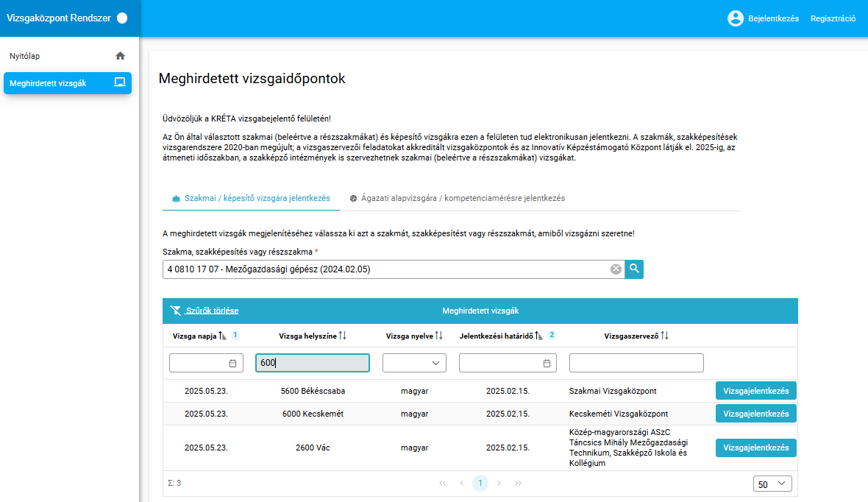Go to the previous results page
868x502 pixels.
tap(461, 483)
